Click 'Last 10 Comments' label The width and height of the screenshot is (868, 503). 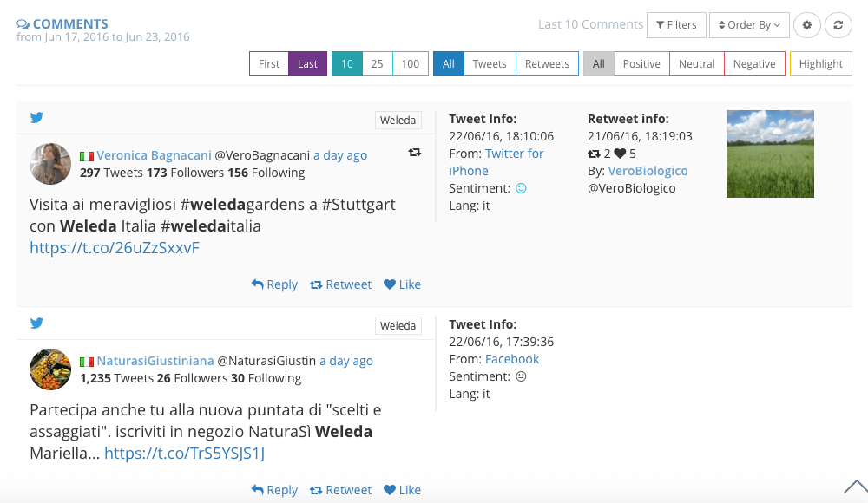pyautogui.click(x=590, y=24)
